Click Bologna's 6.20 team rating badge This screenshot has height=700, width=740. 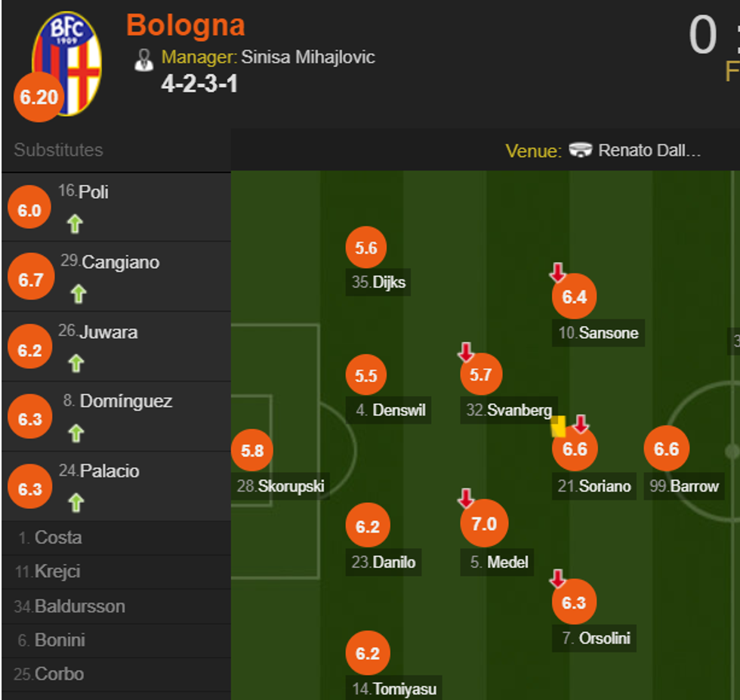39,98
